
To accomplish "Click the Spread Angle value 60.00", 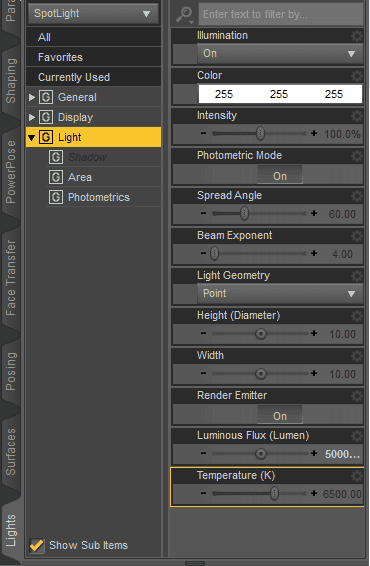I will point(342,214).
